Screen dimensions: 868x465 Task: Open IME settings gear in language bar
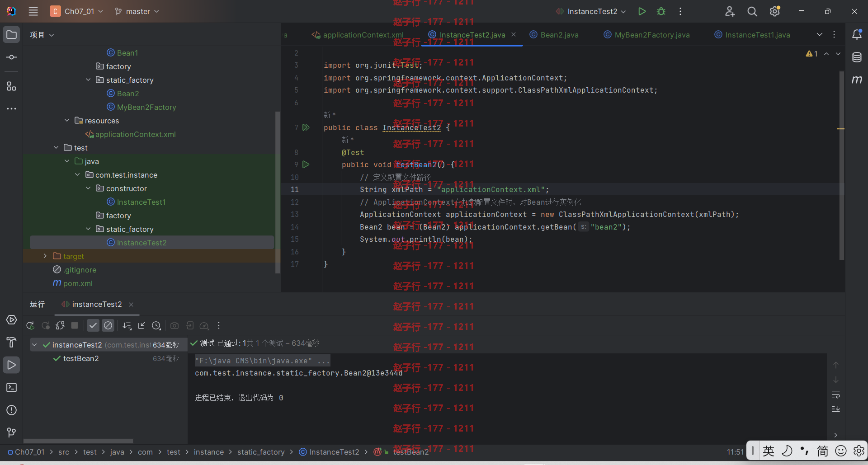859,451
